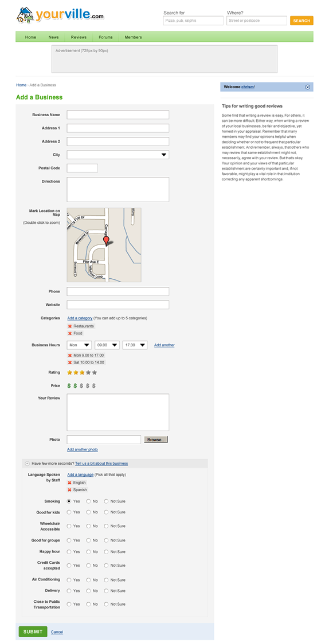This screenshot has height=644, width=329.
Task: Select Yes for Delivery
Action: click(69, 591)
